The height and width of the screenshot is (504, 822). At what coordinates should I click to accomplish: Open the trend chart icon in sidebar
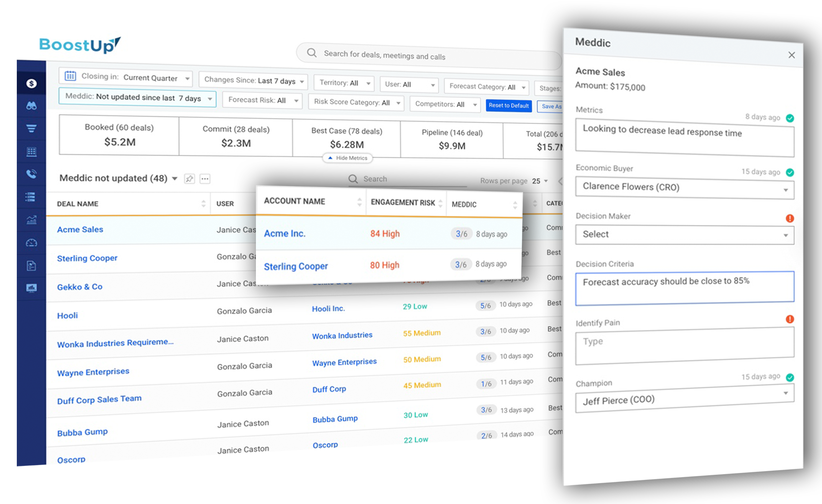(31, 220)
